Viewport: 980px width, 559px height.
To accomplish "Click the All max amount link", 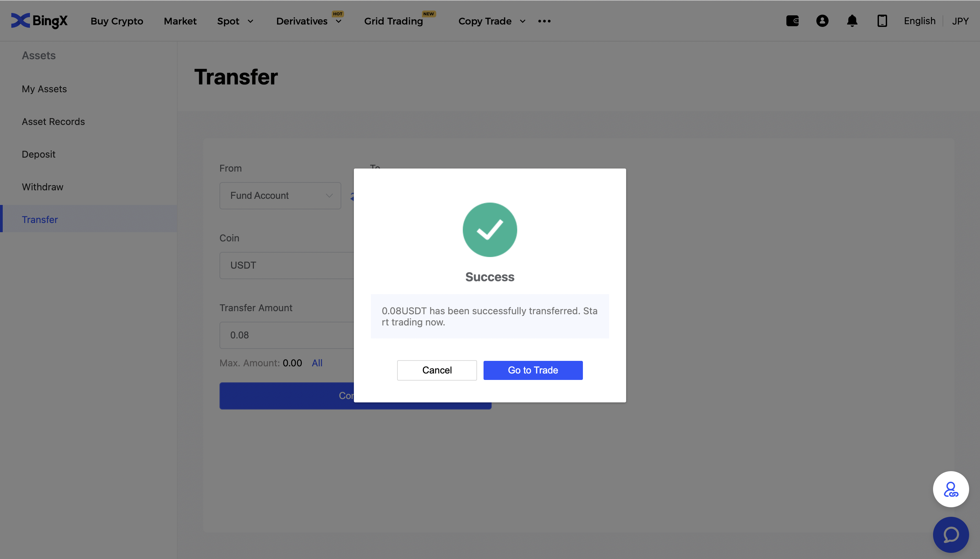I will click(317, 363).
